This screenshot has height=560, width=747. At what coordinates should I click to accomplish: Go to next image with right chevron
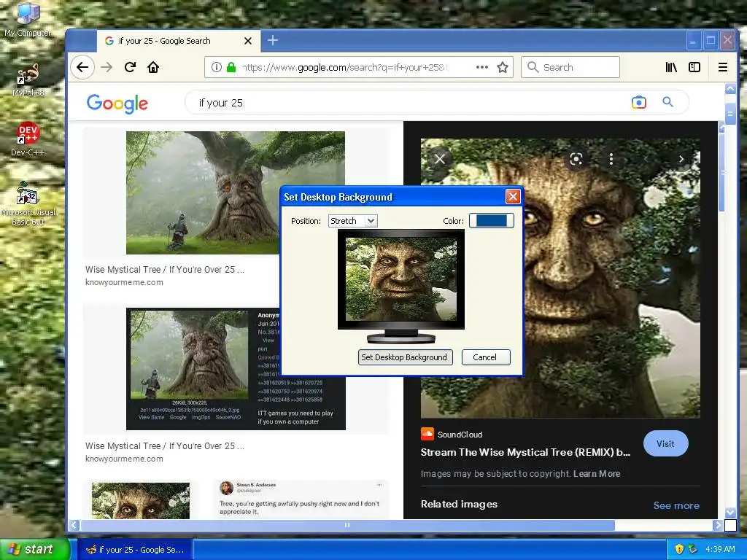(x=681, y=159)
